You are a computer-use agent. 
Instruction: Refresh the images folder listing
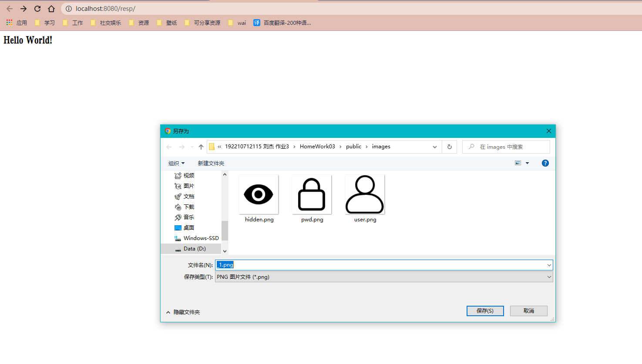pos(449,147)
